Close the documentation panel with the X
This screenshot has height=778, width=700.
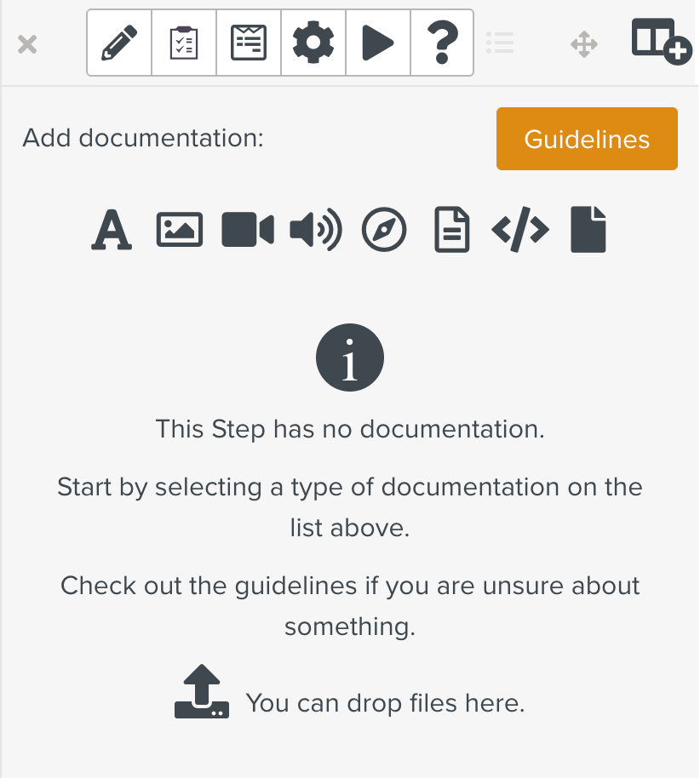coord(27,45)
